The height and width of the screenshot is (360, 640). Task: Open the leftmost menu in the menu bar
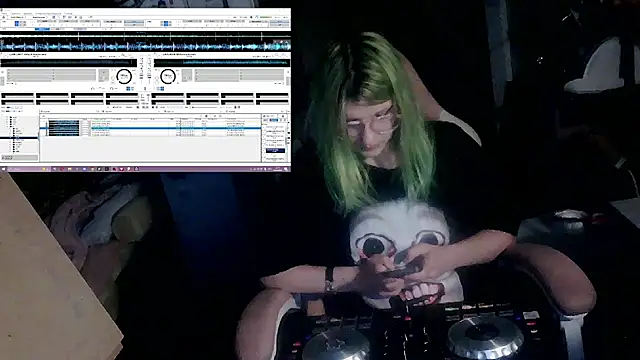click(x=4, y=13)
